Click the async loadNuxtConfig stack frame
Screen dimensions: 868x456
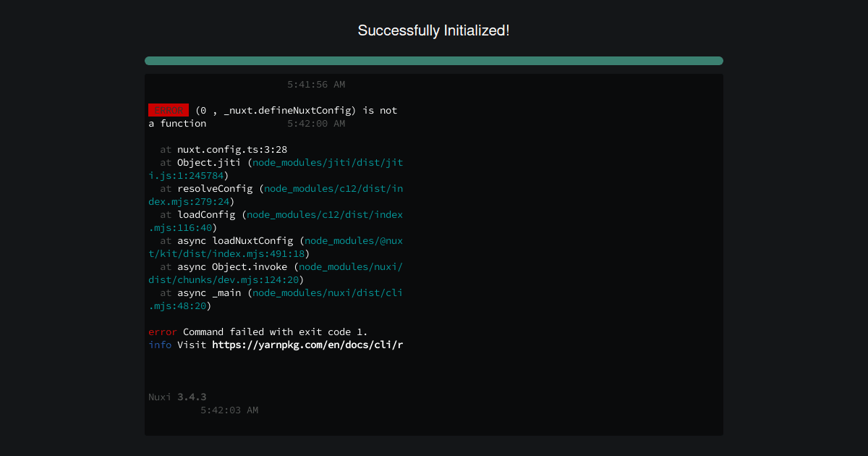tap(239, 240)
